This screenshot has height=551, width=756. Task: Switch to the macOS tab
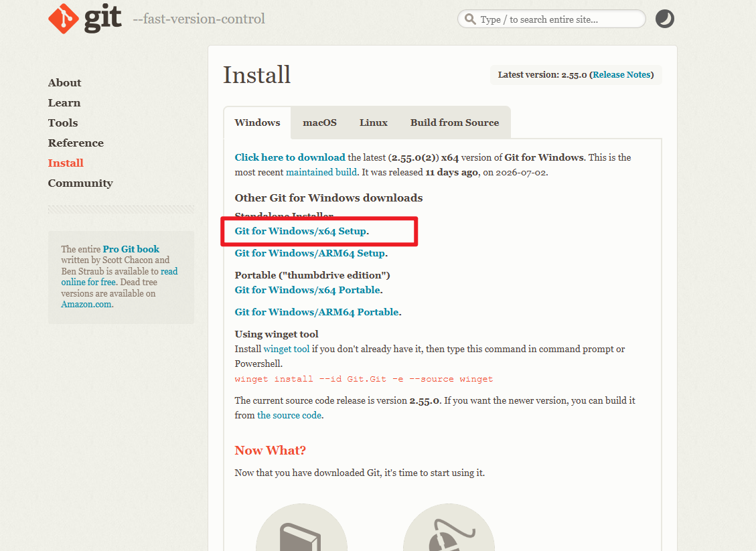[319, 123]
